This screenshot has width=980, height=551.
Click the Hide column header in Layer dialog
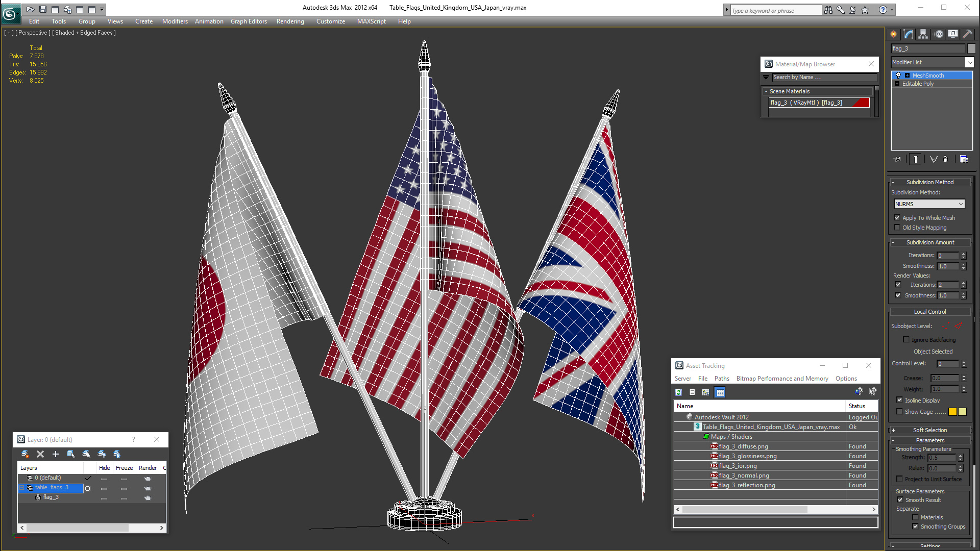tap(104, 468)
